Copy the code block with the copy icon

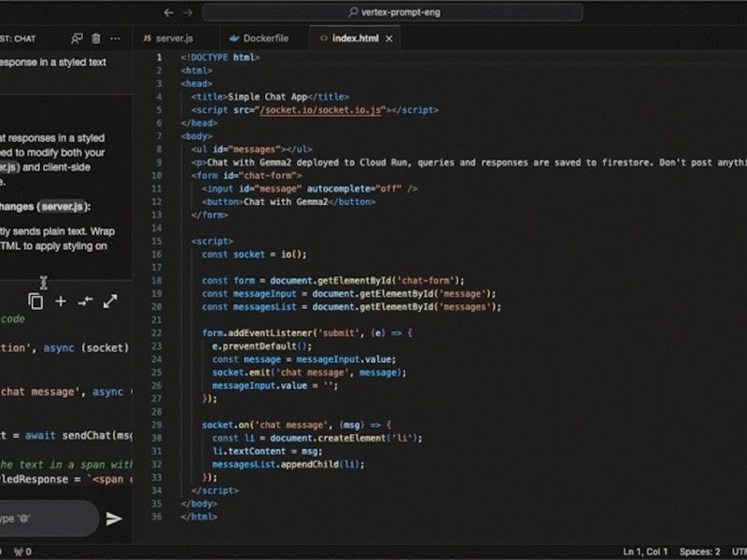pyautogui.click(x=35, y=301)
